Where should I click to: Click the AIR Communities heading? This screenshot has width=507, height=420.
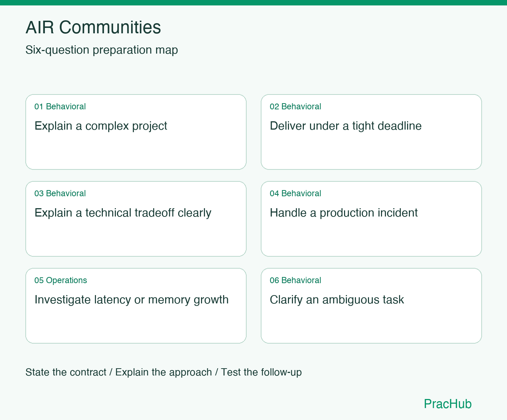click(x=93, y=27)
